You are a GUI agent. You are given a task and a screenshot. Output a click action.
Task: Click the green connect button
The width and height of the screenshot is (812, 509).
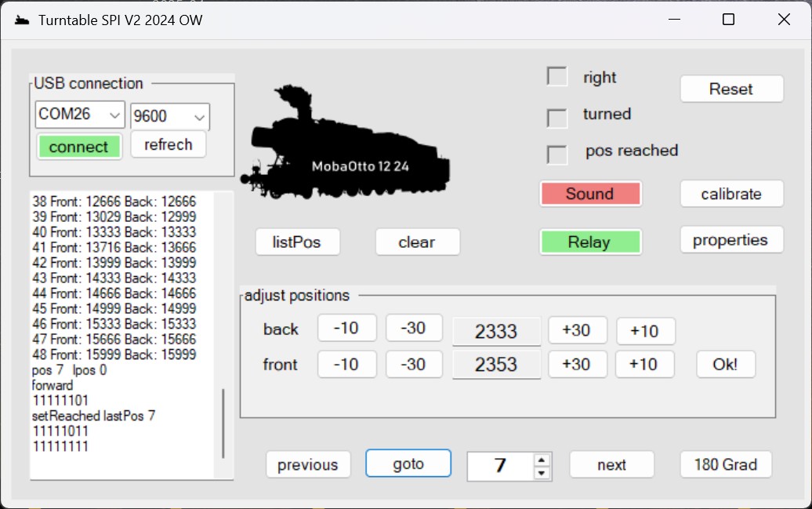coord(79,147)
